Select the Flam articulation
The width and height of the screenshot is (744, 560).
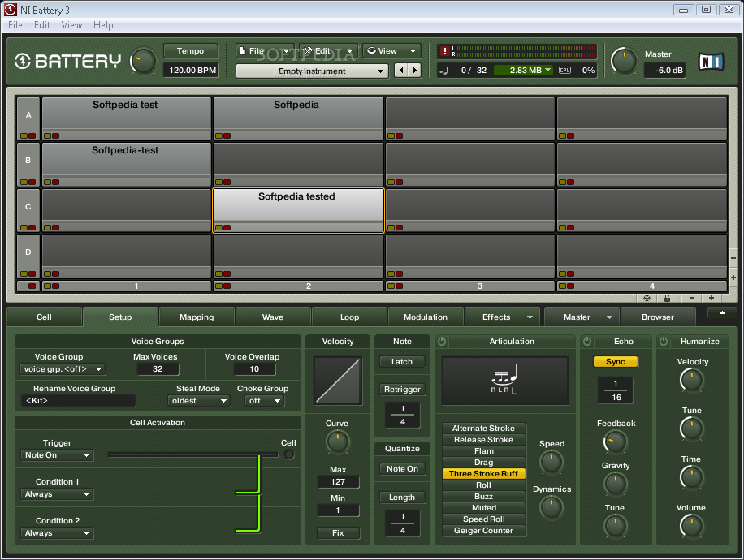point(483,451)
